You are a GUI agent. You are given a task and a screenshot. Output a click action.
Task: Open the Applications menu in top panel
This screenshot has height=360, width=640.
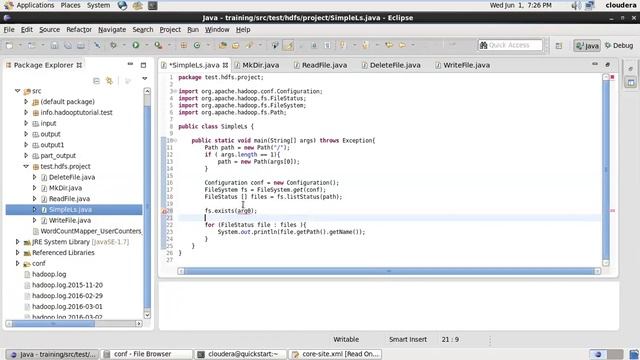30,5
